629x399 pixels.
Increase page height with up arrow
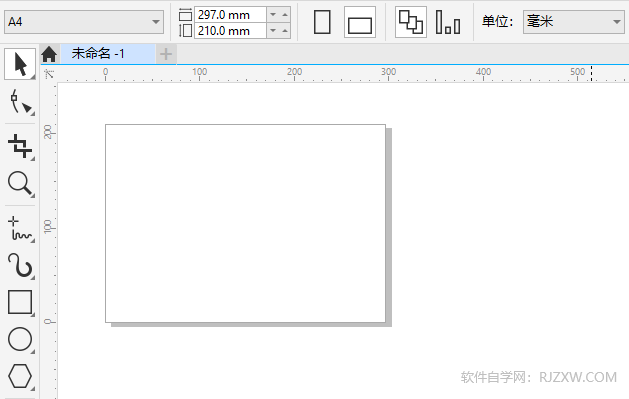(x=285, y=30)
